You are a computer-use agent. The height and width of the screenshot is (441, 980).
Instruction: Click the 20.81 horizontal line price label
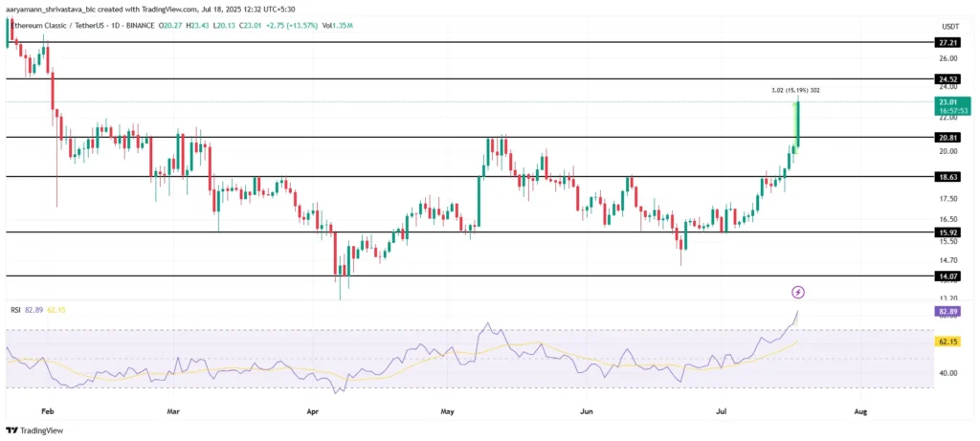(x=947, y=138)
